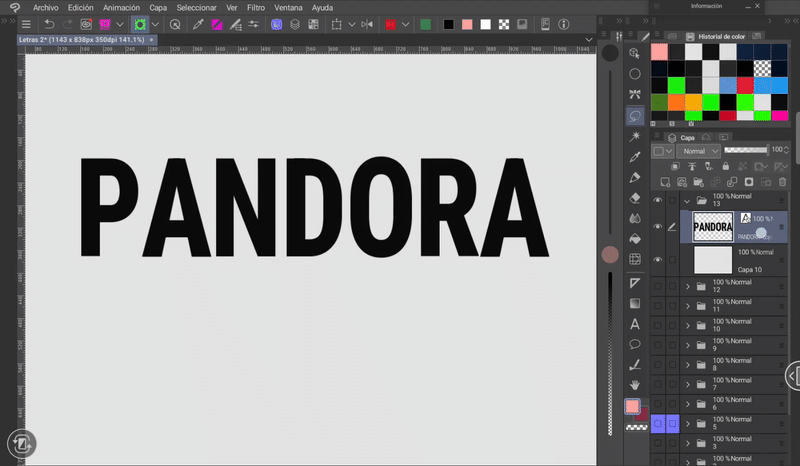This screenshot has width=800, height=466.
Task: Open the Edición menu
Action: point(81,8)
